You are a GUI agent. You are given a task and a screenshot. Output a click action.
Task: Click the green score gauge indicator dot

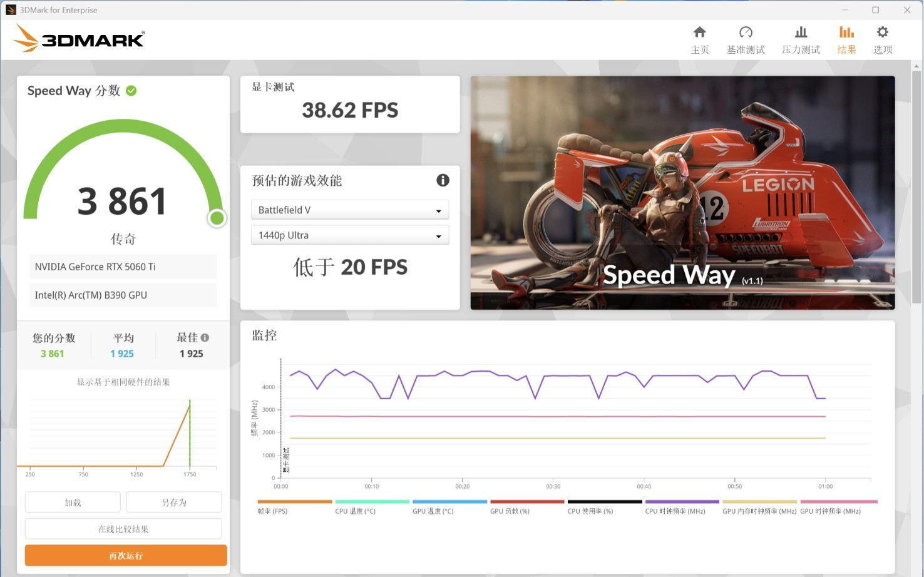point(217,218)
